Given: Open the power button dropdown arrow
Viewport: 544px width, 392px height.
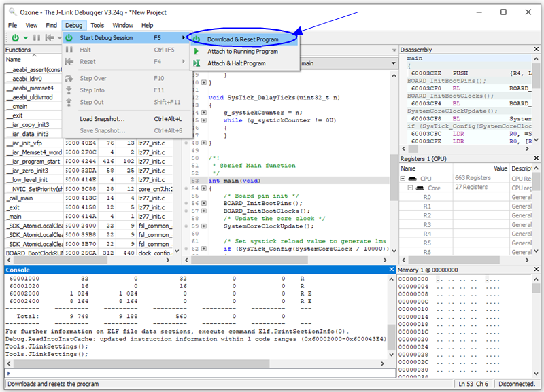Looking at the screenshot, I should (25, 38).
